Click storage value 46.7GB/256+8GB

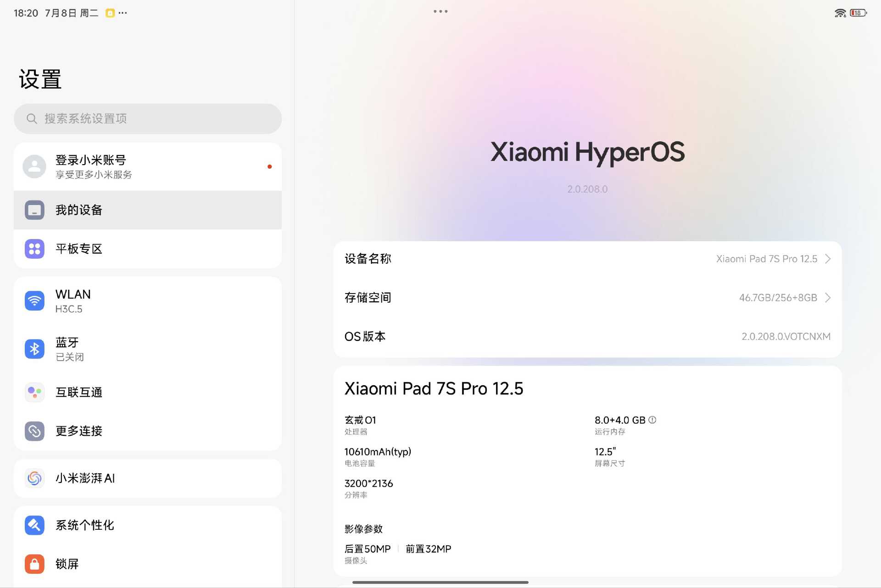click(778, 298)
